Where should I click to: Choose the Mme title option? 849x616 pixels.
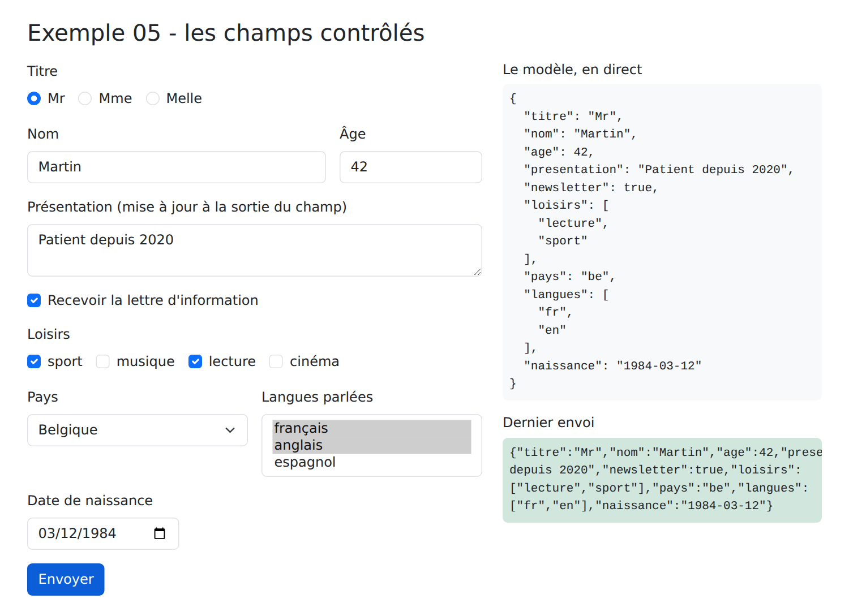[x=85, y=98]
